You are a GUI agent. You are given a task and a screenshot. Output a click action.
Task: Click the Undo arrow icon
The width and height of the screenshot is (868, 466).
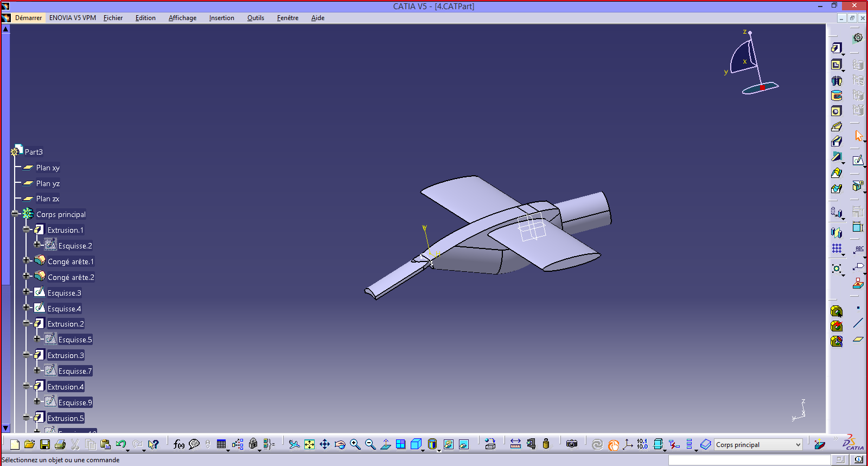[x=120, y=444]
